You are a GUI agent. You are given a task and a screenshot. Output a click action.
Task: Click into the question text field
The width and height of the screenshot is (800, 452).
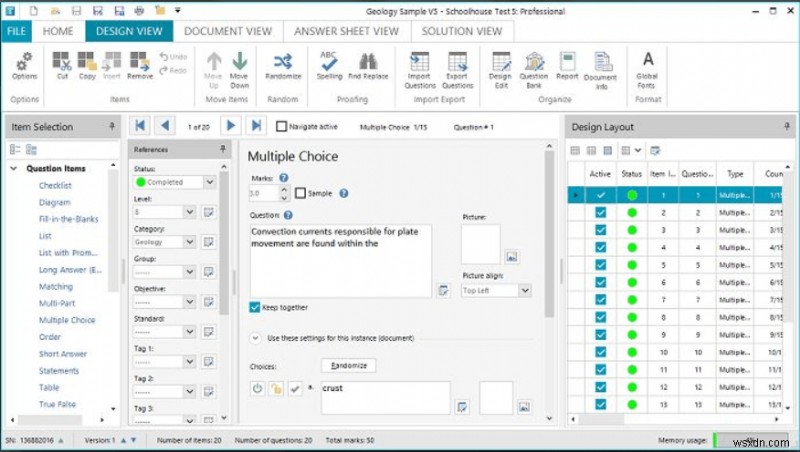340,261
